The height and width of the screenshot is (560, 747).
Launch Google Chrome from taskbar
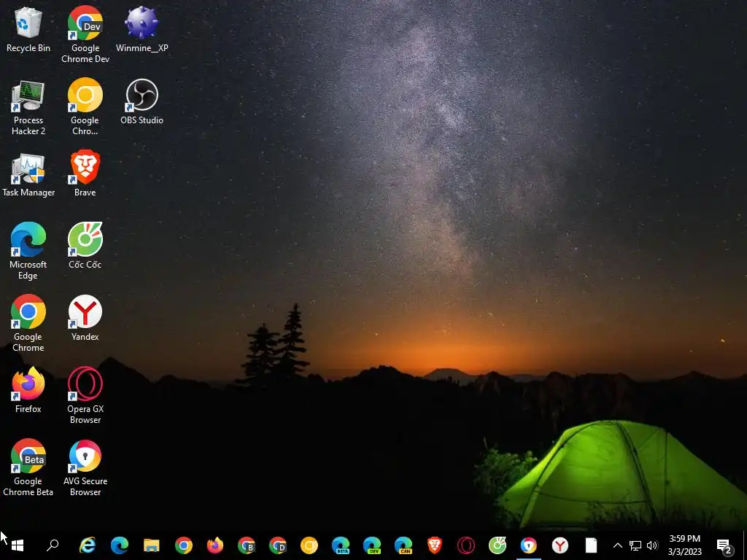coord(183,545)
